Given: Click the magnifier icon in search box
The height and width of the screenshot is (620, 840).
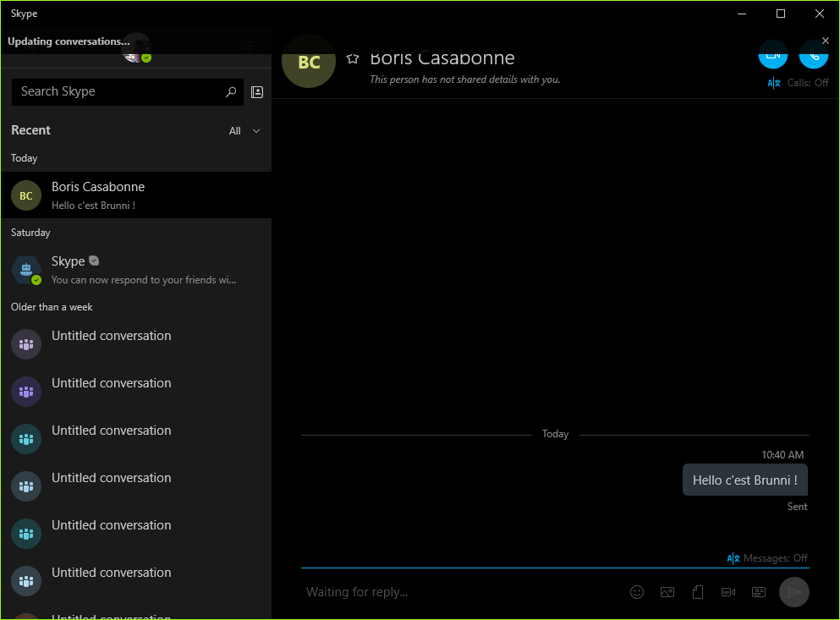Looking at the screenshot, I should [x=231, y=92].
